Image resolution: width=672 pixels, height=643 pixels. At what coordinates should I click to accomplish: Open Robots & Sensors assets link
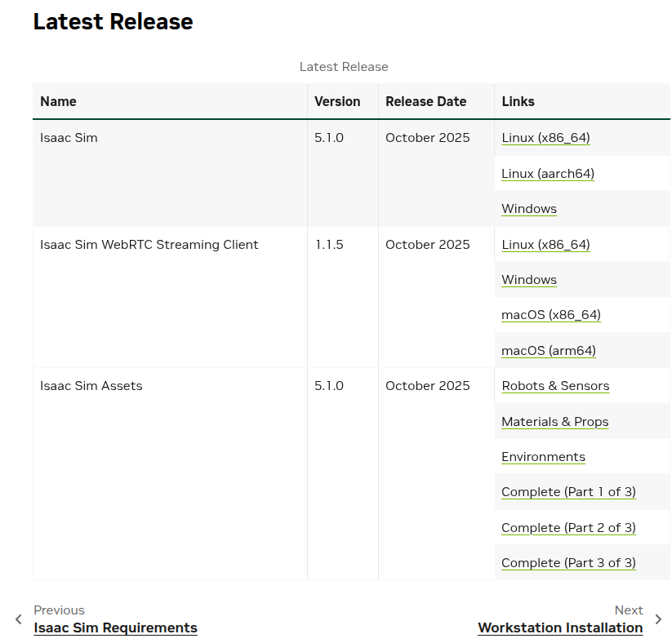(x=555, y=386)
